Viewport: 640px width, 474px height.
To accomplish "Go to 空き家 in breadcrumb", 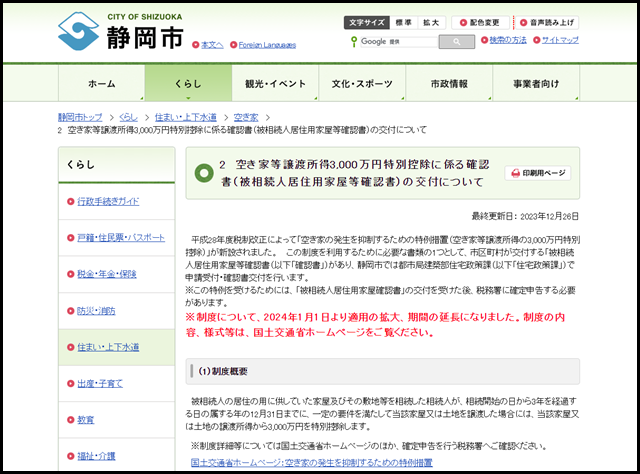I will click(x=246, y=118).
